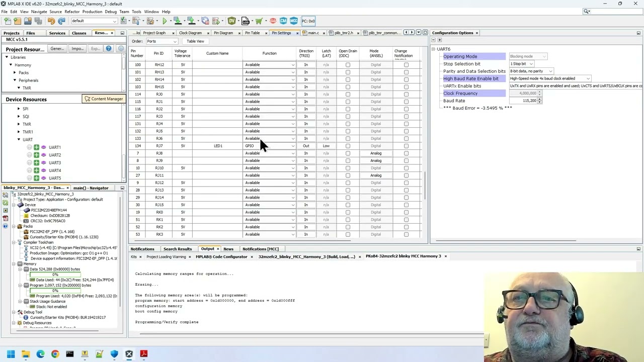Launch the MCC Code Configurator icon
The height and width of the screenshot is (362, 644).
coord(294,21)
